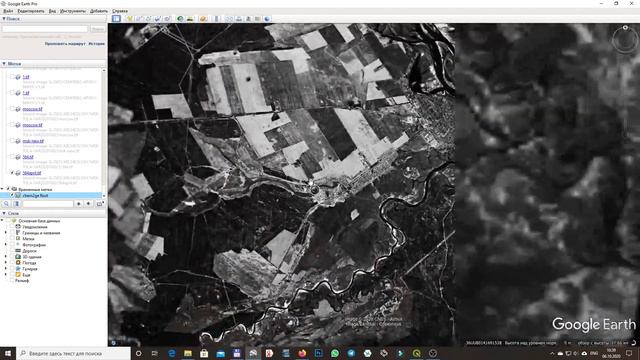
Task: Open the Добавить menu
Action: pyautogui.click(x=99, y=11)
